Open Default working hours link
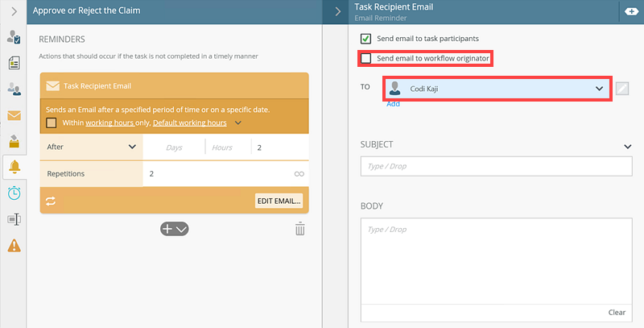This screenshot has height=328, width=644. point(190,122)
